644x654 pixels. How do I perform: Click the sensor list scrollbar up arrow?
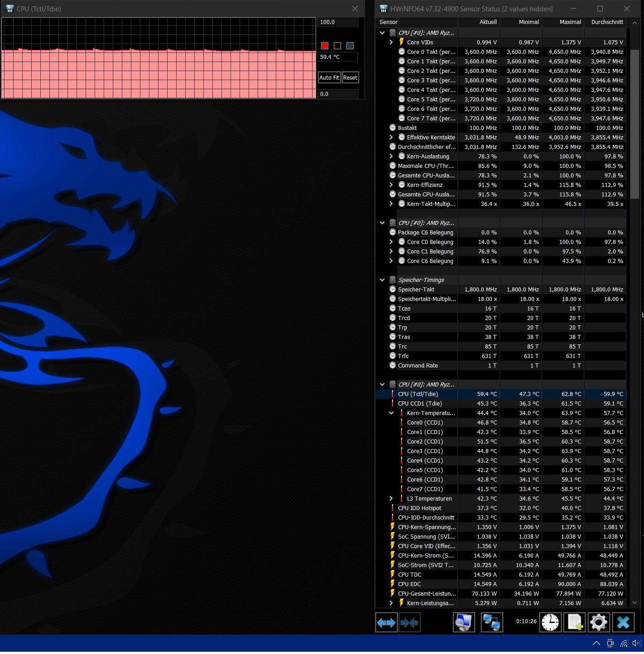tap(634, 22)
